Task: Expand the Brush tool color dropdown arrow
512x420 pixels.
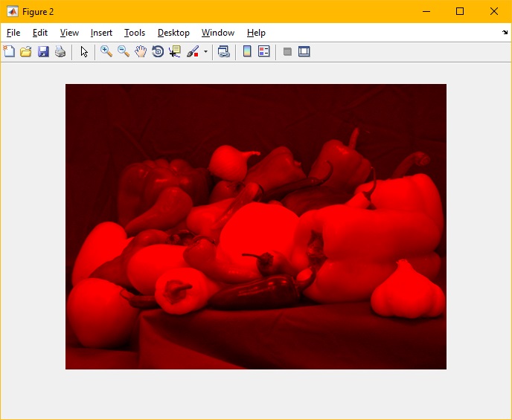Action: (x=205, y=52)
